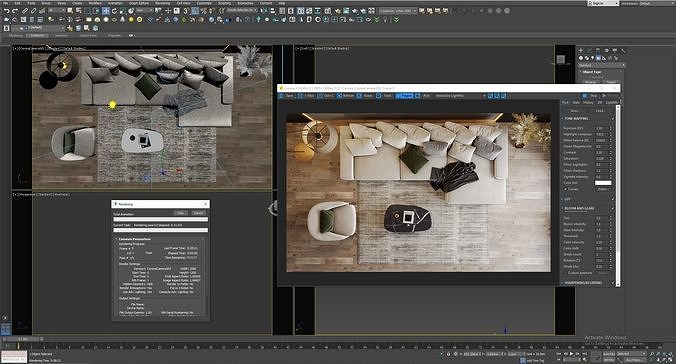Open the Modifiers menu
676x364 pixels.
[x=95, y=3]
